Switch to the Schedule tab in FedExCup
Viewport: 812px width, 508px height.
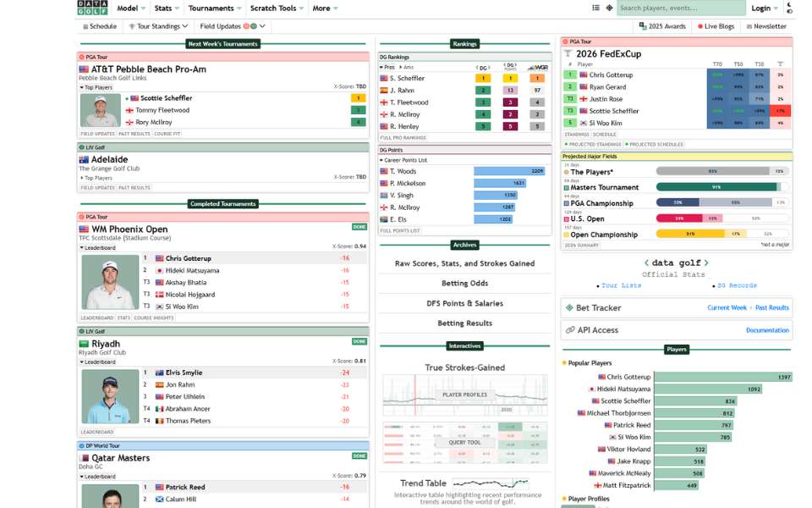pyautogui.click(x=603, y=134)
